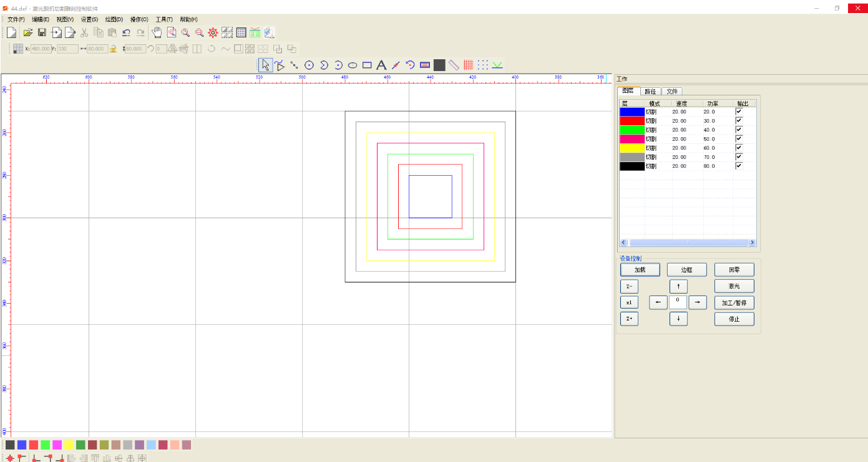Toggle output checkbox for the red layer
The width and height of the screenshot is (868, 462).
(739, 121)
